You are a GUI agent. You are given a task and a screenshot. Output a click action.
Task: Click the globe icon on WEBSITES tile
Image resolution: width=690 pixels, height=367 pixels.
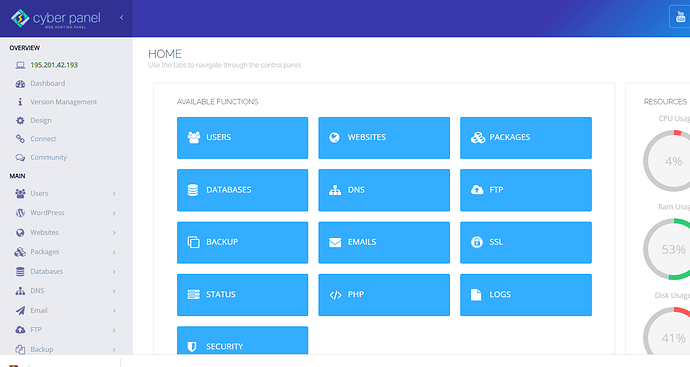click(334, 137)
